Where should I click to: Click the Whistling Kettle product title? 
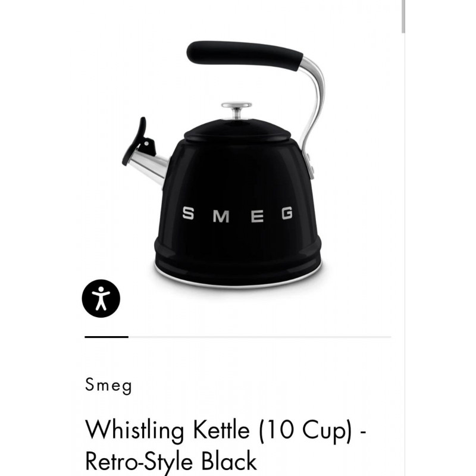[x=226, y=446]
